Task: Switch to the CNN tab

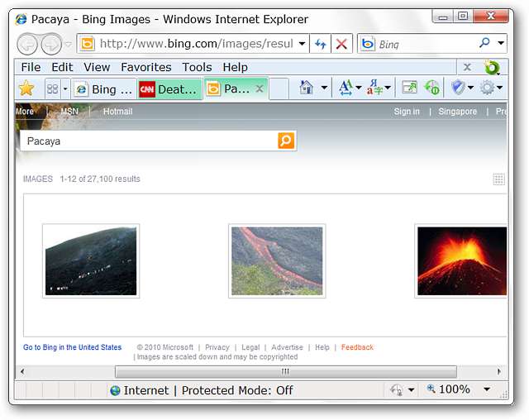Action: 169,89
